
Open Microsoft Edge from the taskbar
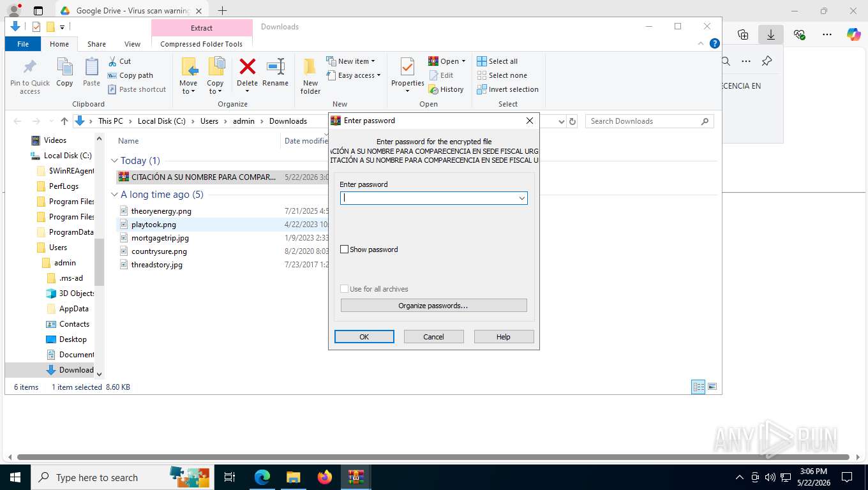262,477
